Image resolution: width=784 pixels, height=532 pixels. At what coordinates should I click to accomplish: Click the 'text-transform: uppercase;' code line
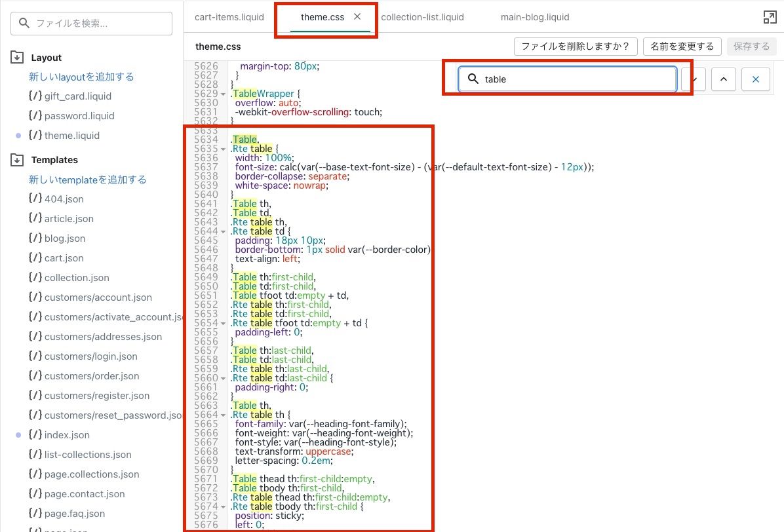(x=294, y=451)
